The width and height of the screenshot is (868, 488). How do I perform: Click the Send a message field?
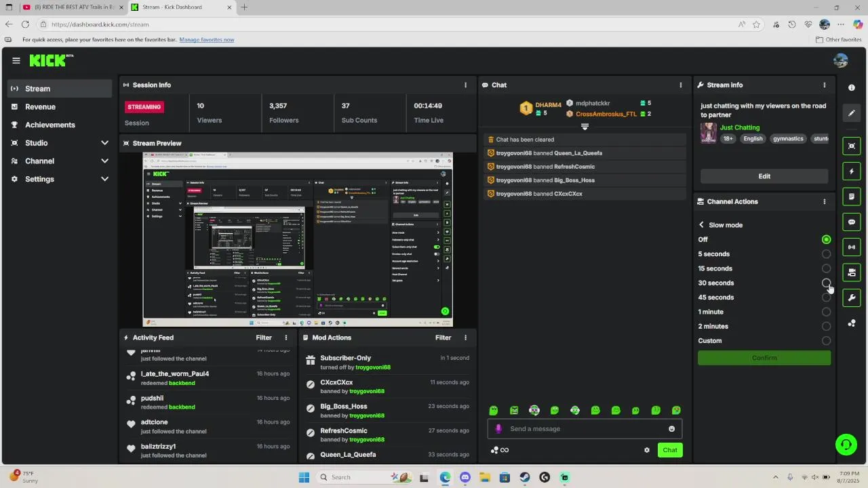coord(585,428)
